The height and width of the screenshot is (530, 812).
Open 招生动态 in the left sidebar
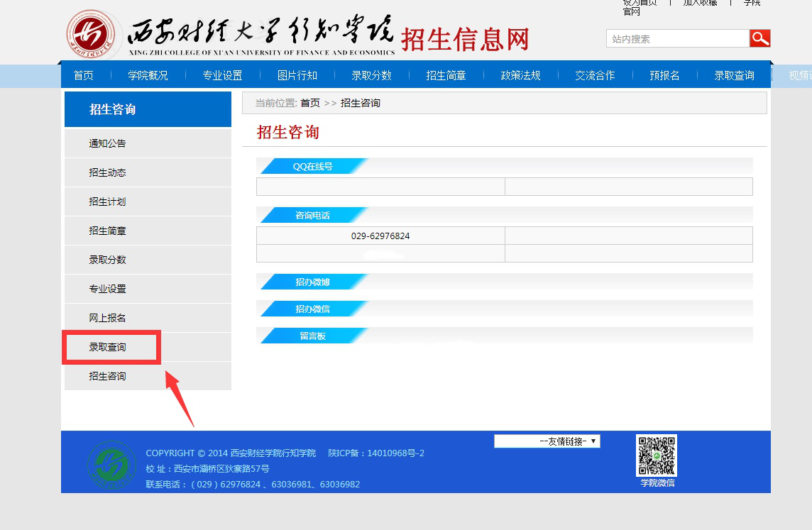pos(148,172)
